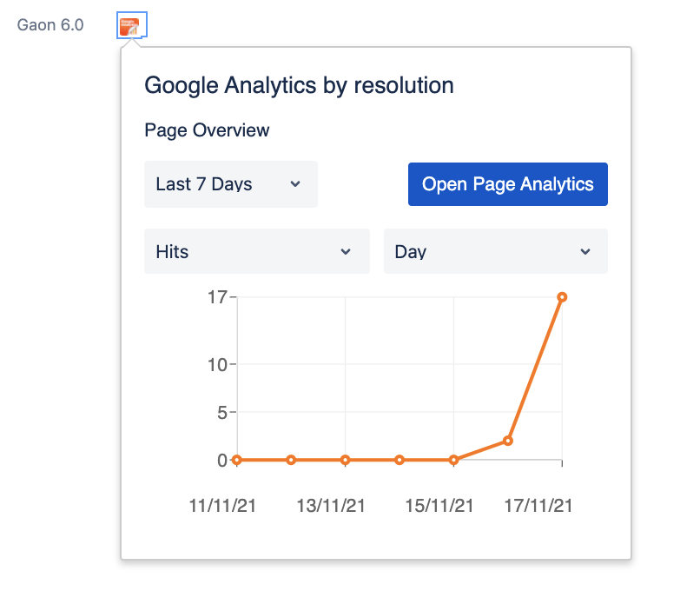700x591 pixels.
Task: Select the 17 hits peak data point
Action: (562, 297)
